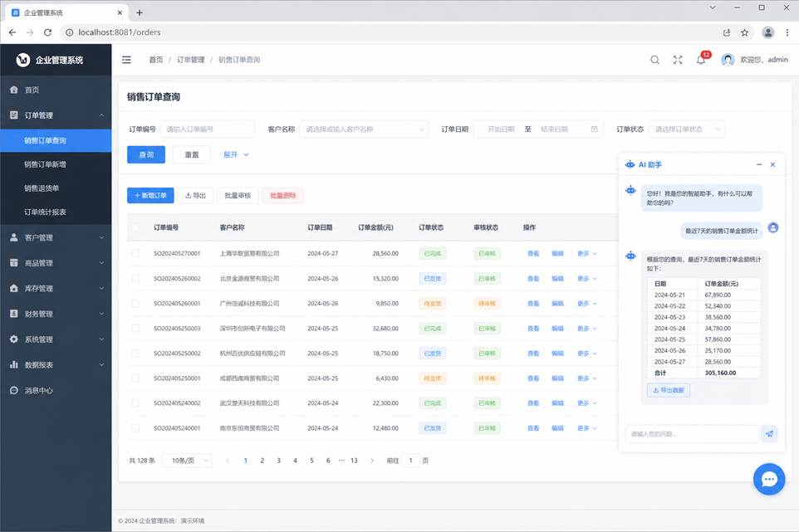The image size is (799, 532).
Task: Click 导出数据 in AI chat reply
Action: 669,390
